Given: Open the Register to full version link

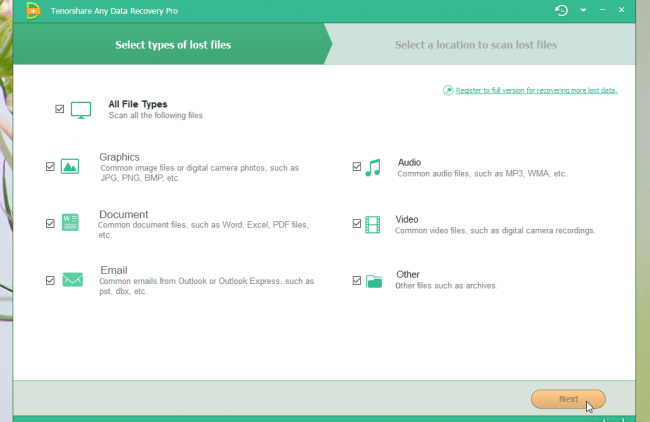Looking at the screenshot, I should pyautogui.click(x=536, y=90).
